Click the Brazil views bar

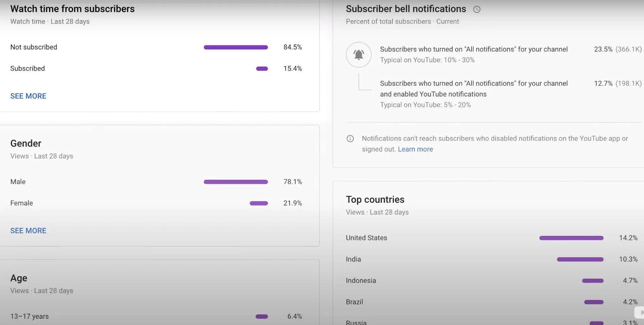pyautogui.click(x=594, y=302)
